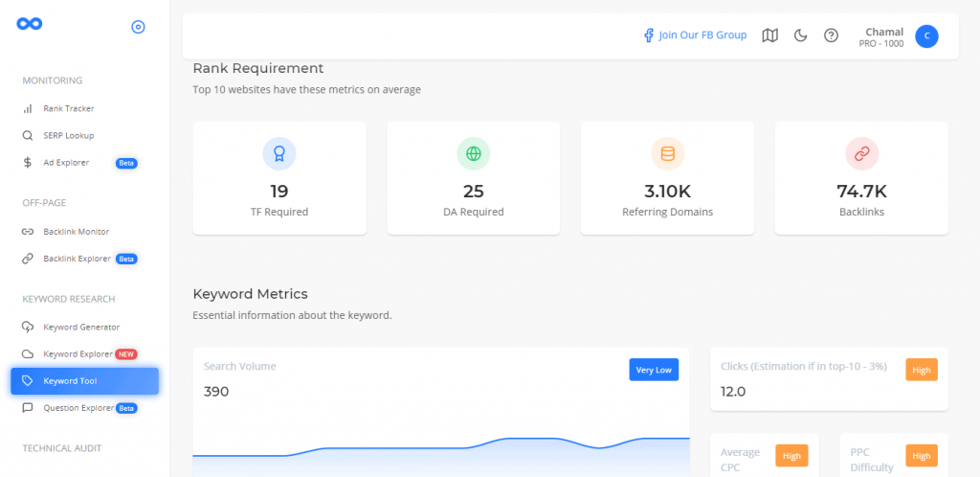The width and height of the screenshot is (980, 477).
Task: Click the Keyword Tool tag icon
Action: (28, 381)
